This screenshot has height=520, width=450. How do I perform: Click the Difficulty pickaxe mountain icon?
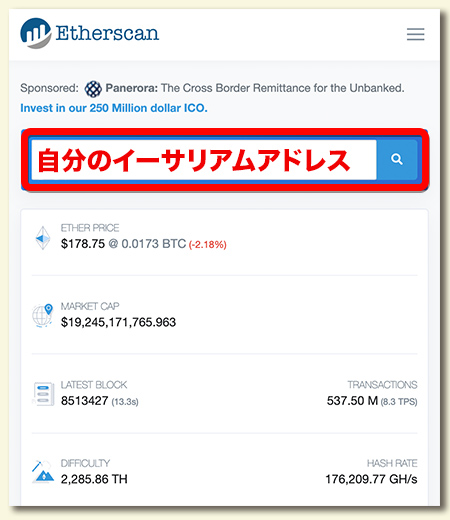click(x=43, y=472)
